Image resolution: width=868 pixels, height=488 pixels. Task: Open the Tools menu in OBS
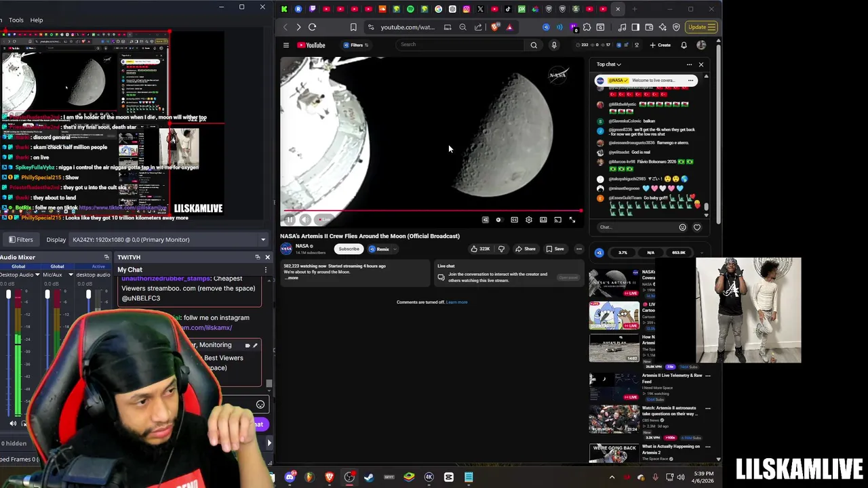click(x=16, y=20)
